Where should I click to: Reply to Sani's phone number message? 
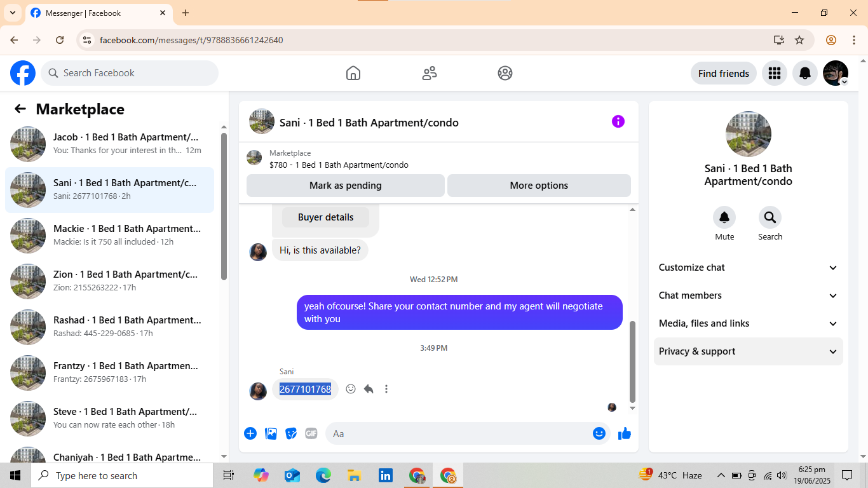click(369, 389)
